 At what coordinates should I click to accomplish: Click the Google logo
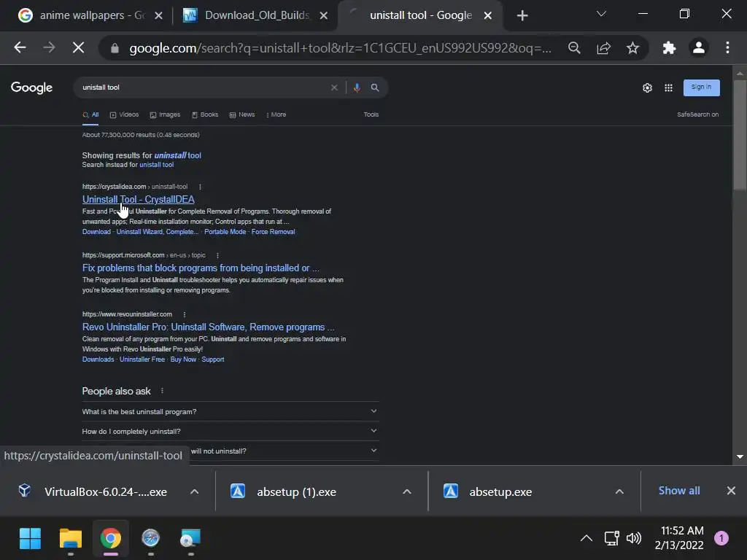click(31, 87)
